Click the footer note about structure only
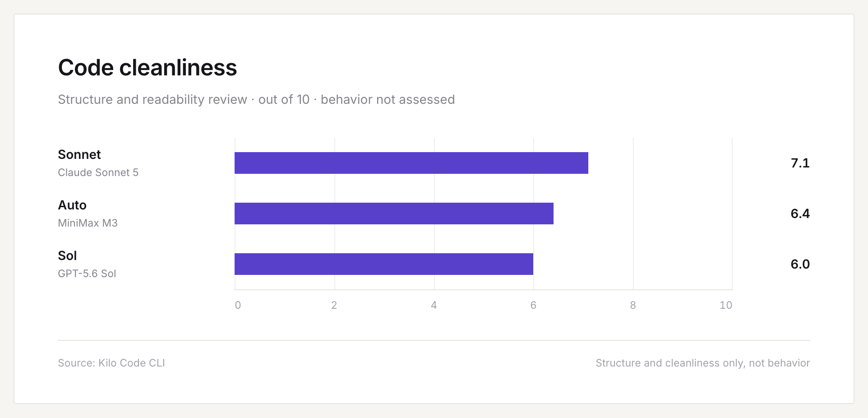Viewport: 868px width, 418px height. coord(703,363)
